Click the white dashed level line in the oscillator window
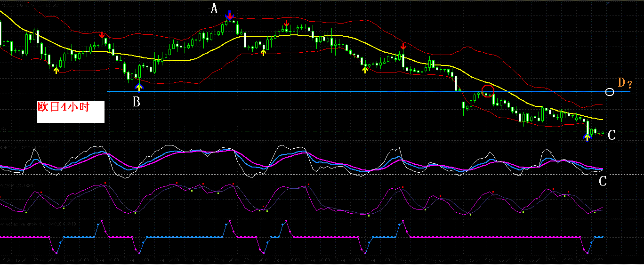644x265 pixels. coord(322,175)
